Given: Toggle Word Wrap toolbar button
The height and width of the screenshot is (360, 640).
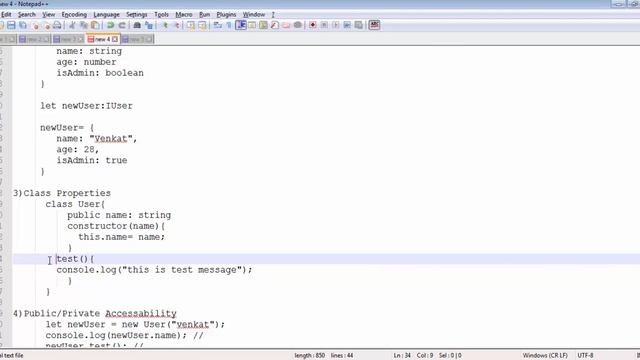Looking at the screenshot, I should (218, 25).
